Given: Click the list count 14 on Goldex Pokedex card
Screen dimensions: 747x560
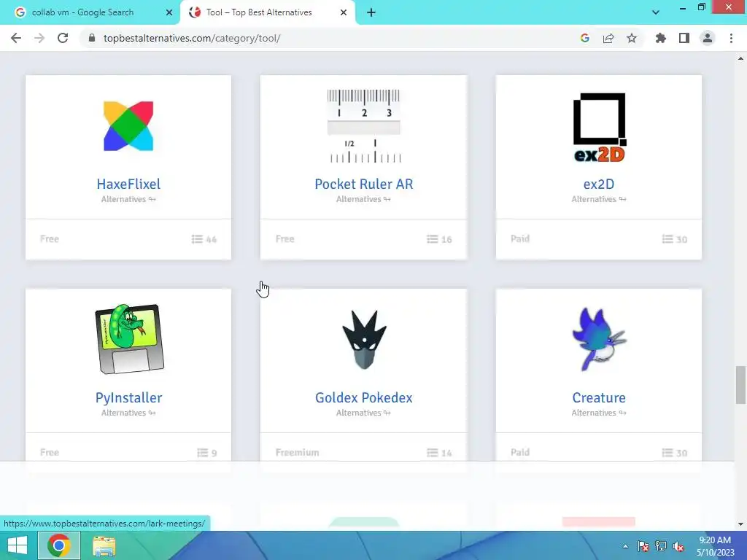Looking at the screenshot, I should pos(439,453).
